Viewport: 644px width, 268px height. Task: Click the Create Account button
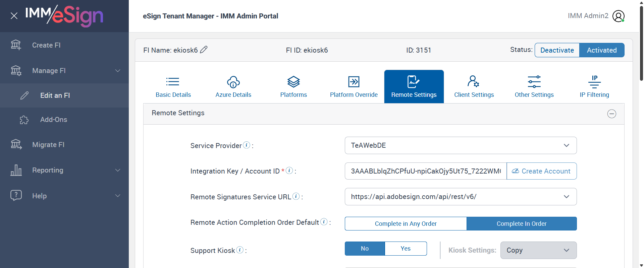[x=541, y=171]
